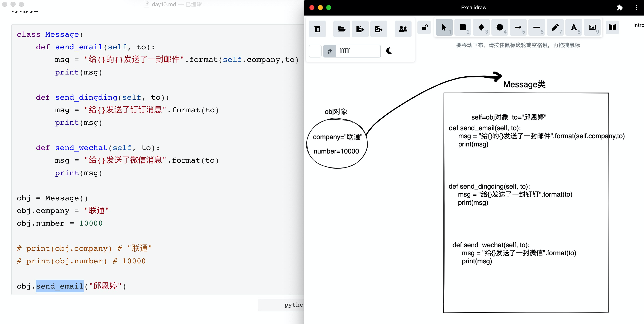The width and height of the screenshot is (644, 324).
Task: Toggle the lock tool icon
Action: click(425, 27)
